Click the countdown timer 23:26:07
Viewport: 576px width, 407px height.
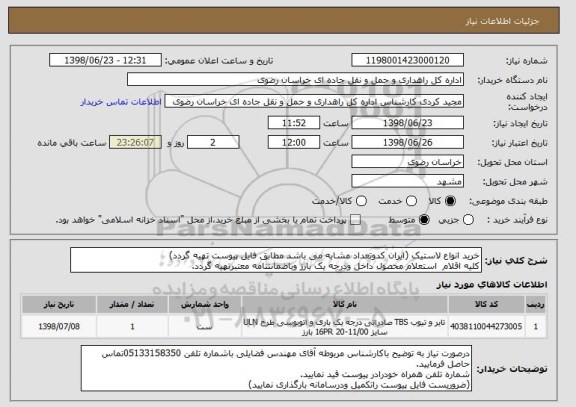135,142
